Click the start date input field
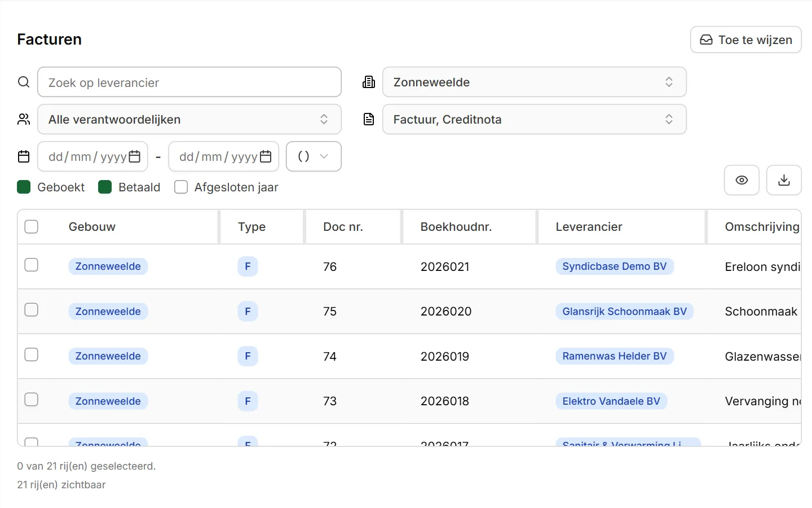The width and height of the screenshot is (812, 508). tap(92, 156)
